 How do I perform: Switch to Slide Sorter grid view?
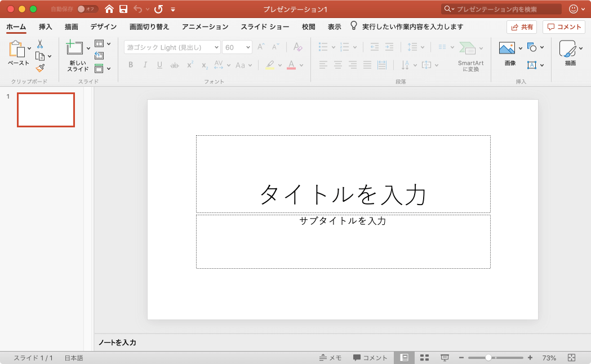click(x=425, y=358)
